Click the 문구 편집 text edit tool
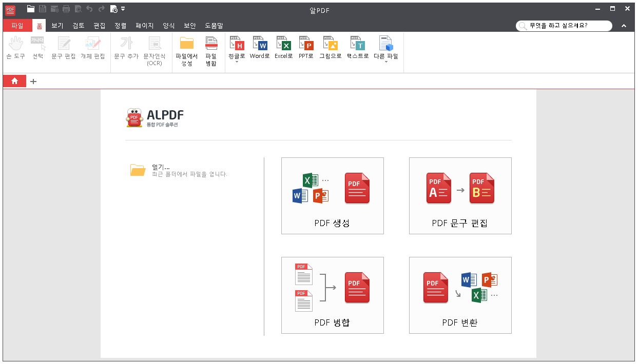 pyautogui.click(x=64, y=48)
